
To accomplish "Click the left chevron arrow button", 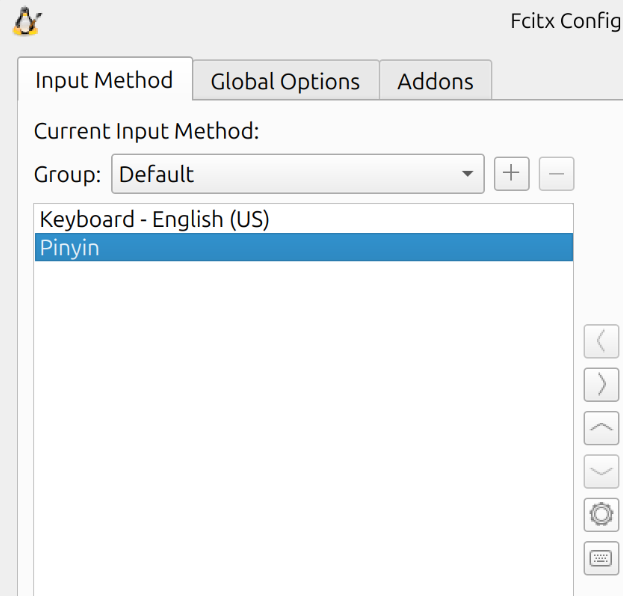I will (600, 341).
